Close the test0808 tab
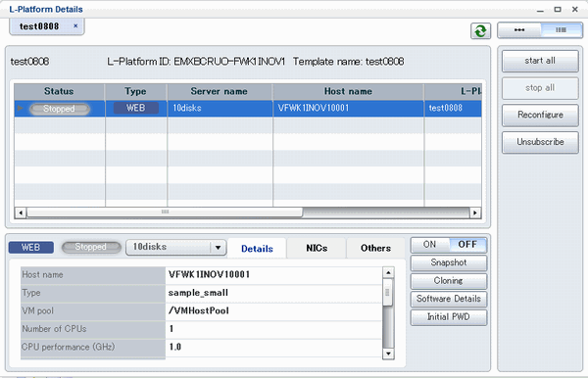 coord(75,25)
